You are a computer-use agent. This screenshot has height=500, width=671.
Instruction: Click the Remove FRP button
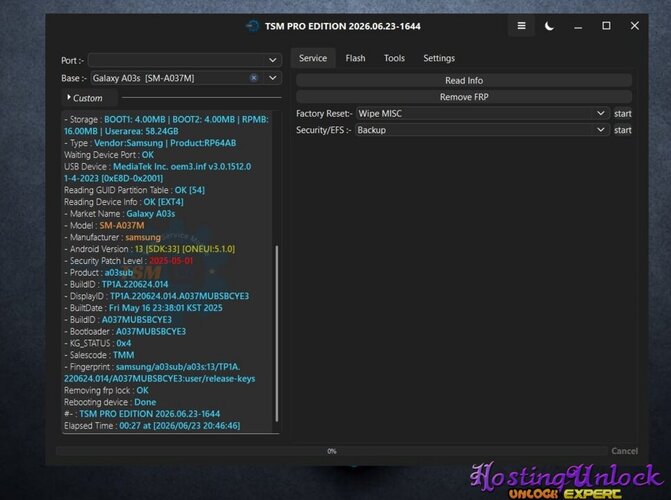[464, 97]
